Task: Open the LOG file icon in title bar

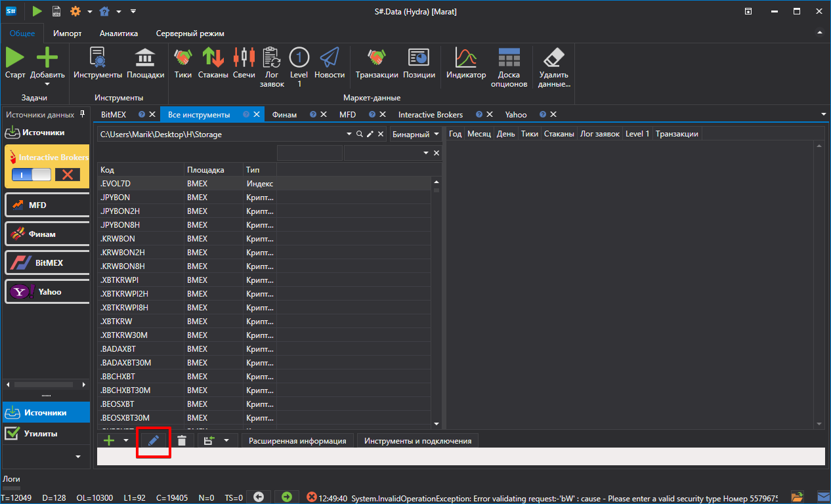Action: (x=57, y=11)
